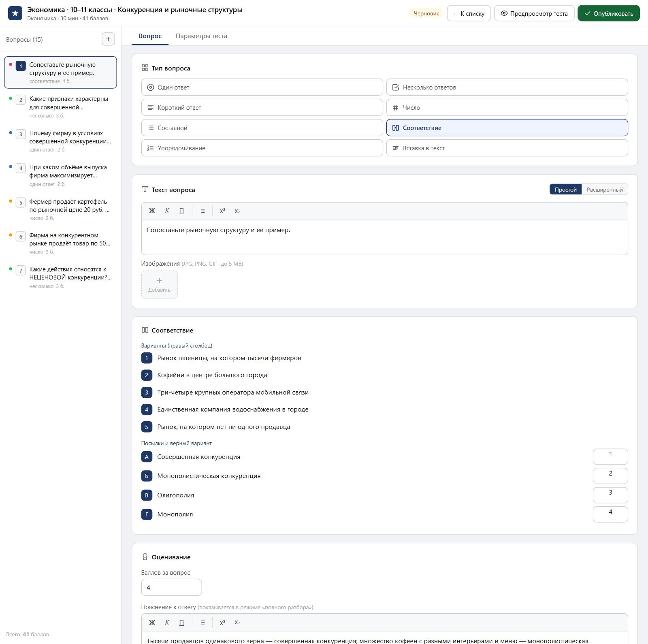The height and width of the screenshot is (644, 648).
Task: Choose 'Упорядочивание' question type
Action: [x=262, y=148]
